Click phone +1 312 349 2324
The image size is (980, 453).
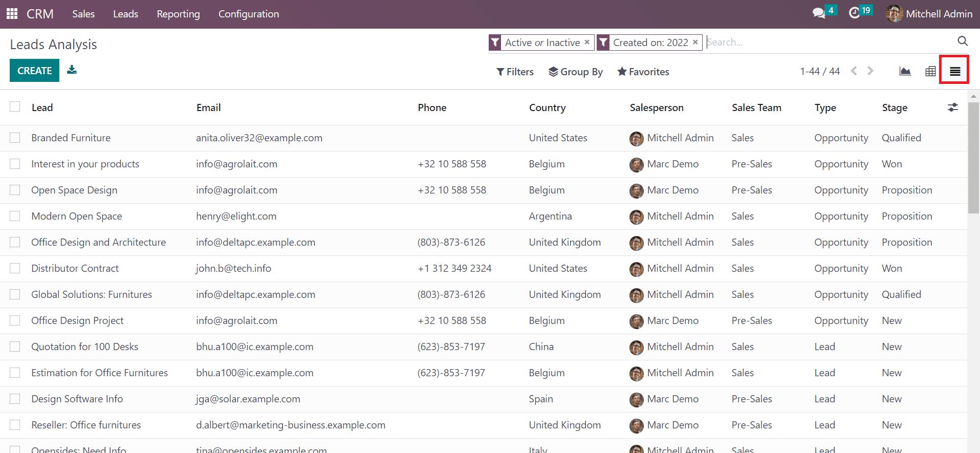(454, 268)
